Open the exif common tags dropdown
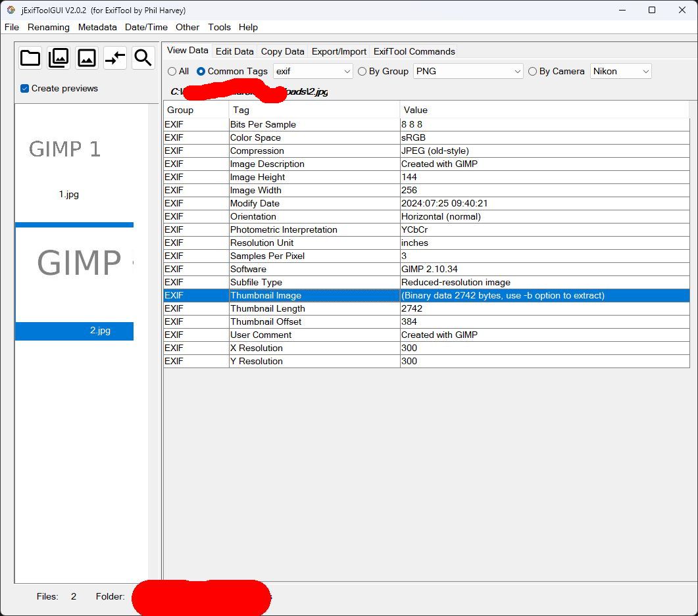Viewport: 698px width, 616px height. 312,71
